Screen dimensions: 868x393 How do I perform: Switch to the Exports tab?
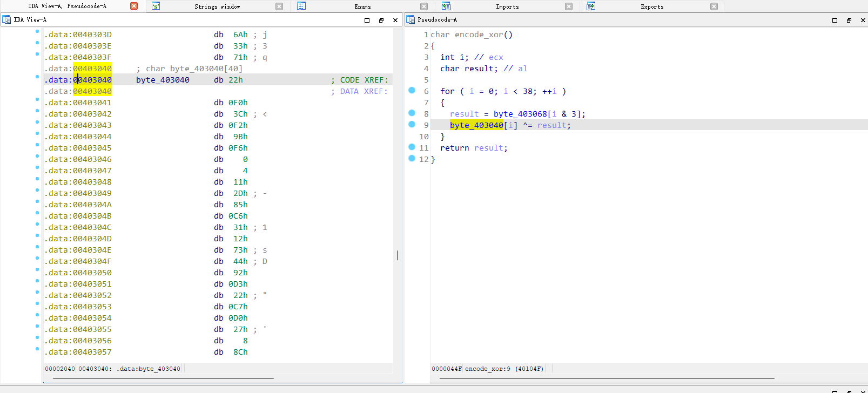coord(652,6)
